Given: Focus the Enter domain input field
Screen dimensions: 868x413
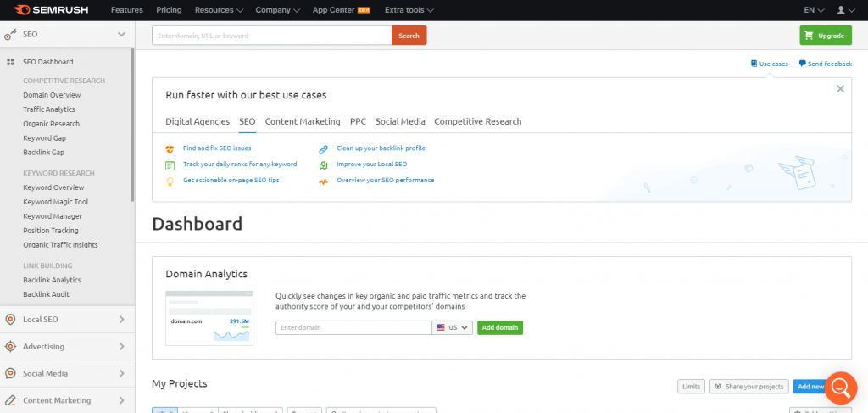Looking at the screenshot, I should pos(353,327).
